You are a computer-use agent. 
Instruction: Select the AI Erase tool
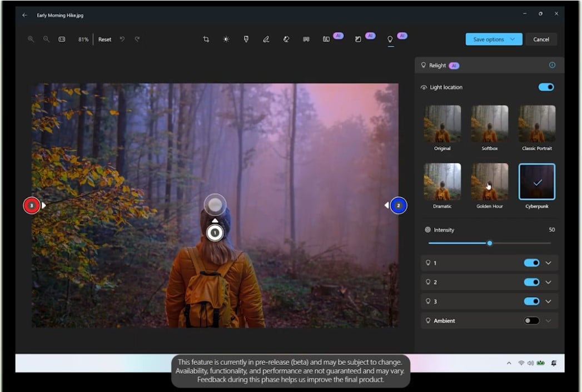(286, 39)
